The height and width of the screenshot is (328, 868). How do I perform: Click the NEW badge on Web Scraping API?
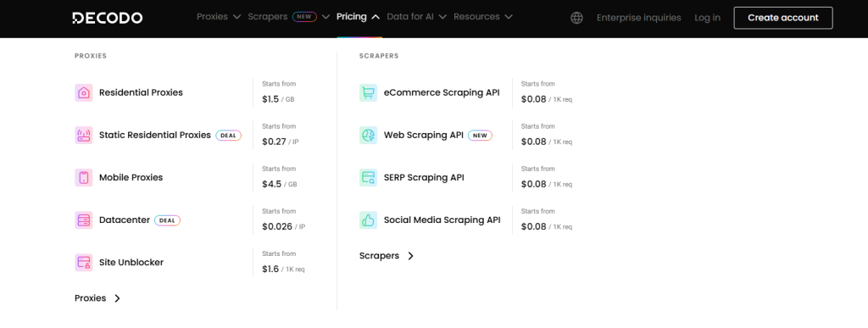tap(480, 135)
